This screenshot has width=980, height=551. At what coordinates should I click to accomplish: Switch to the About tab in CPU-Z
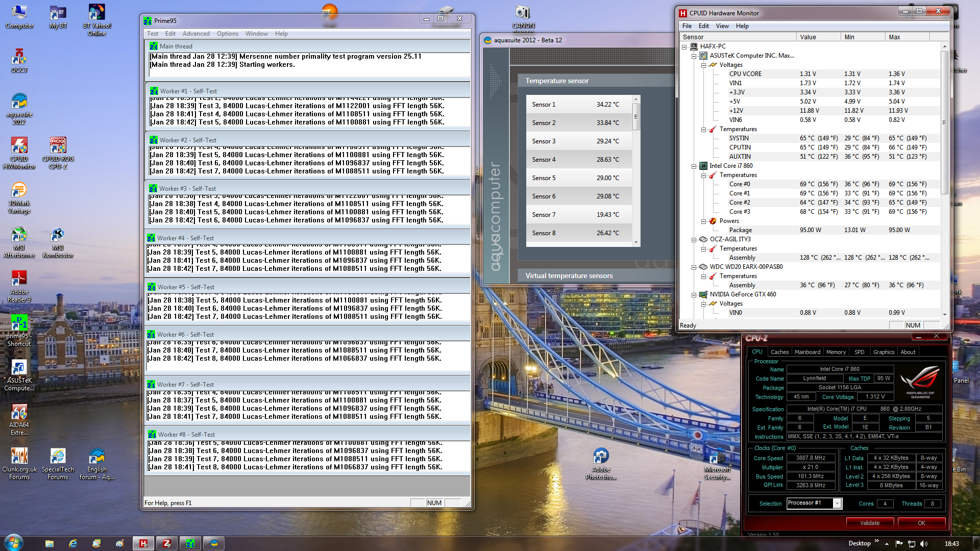(908, 352)
